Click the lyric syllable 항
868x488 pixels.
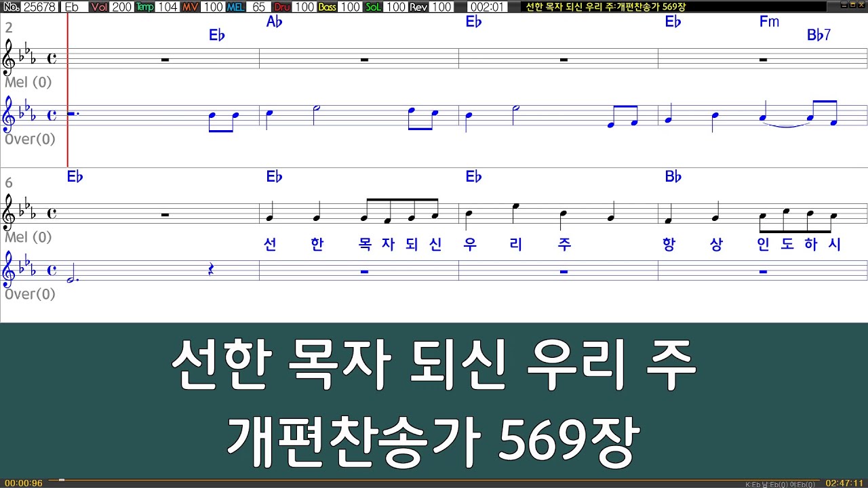[x=669, y=245]
